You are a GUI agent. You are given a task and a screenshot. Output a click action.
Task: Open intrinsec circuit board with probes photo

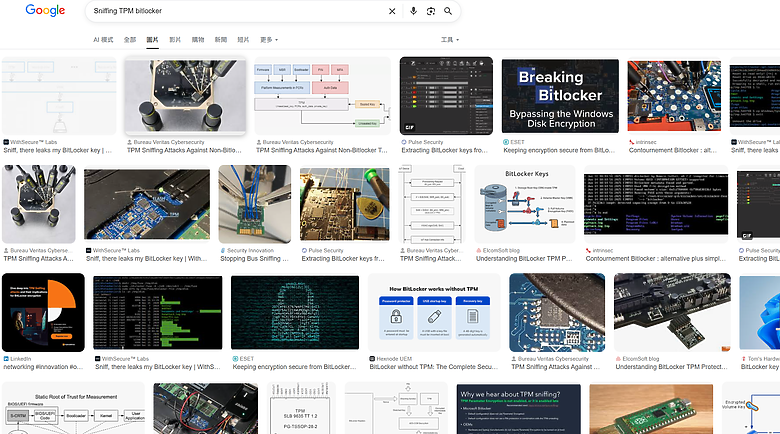click(674, 96)
